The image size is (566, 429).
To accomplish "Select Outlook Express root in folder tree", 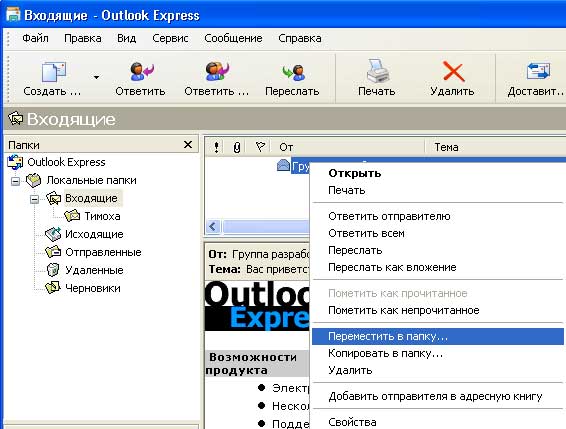I will pyautogui.click(x=66, y=162).
